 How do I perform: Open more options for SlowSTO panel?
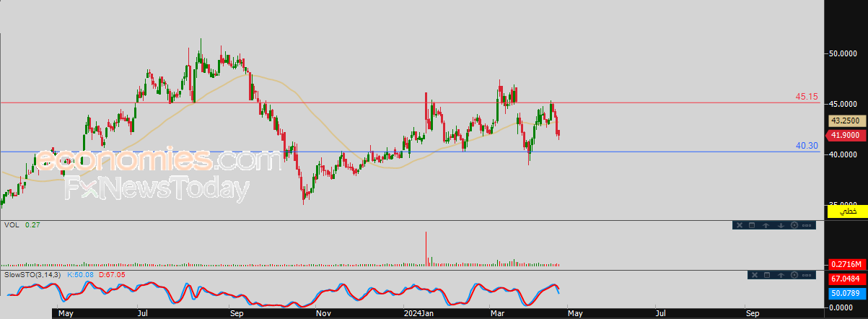click(x=807, y=275)
